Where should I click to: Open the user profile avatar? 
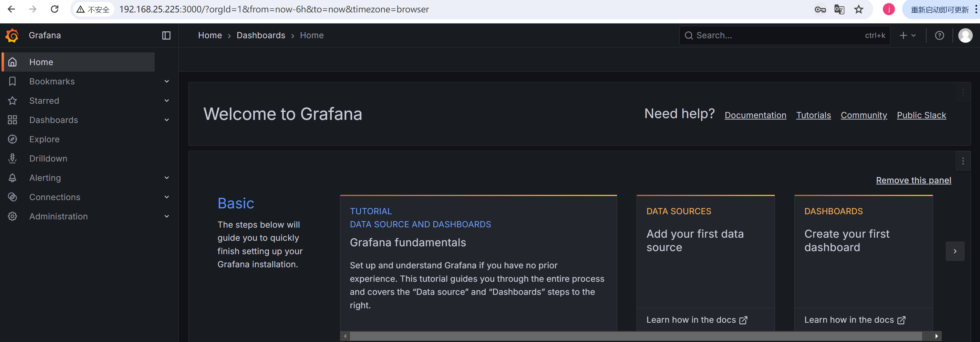pyautogui.click(x=965, y=35)
